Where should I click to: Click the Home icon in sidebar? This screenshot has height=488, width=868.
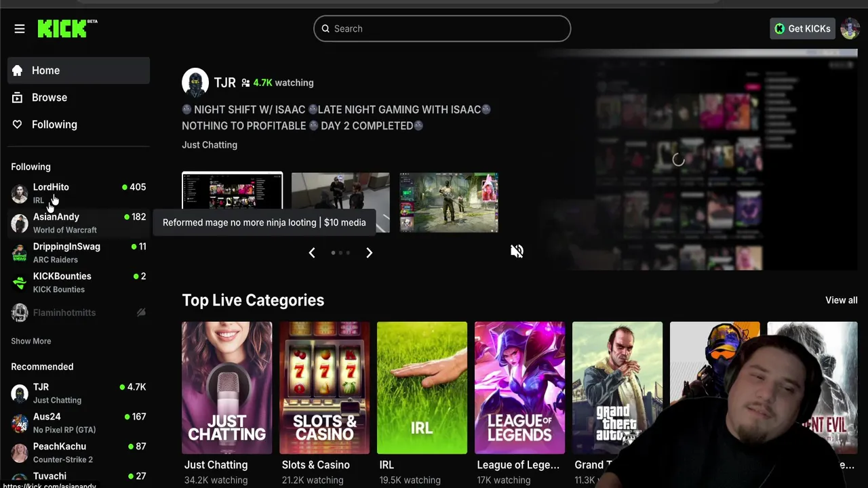[18, 70]
